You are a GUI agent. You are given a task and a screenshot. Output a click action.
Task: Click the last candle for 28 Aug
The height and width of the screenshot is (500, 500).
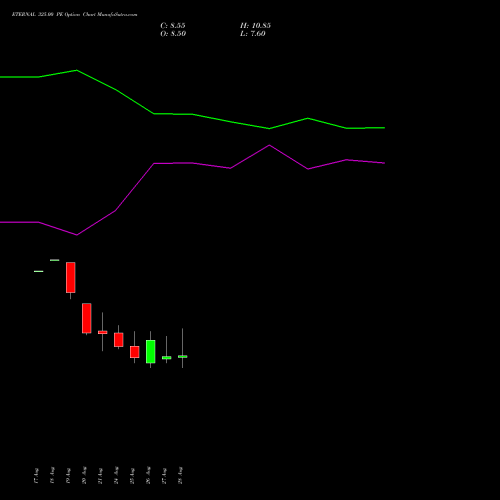point(183,357)
